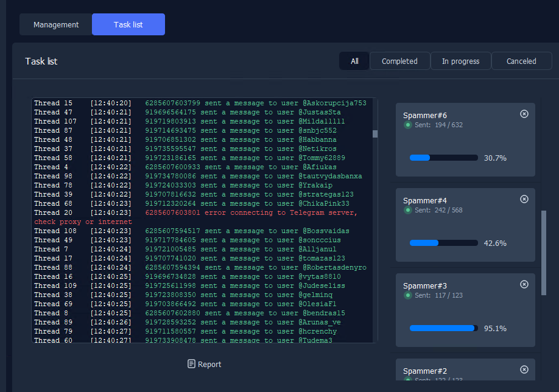Click the 95.1% percentage label
559x392 pixels.
click(x=495, y=328)
